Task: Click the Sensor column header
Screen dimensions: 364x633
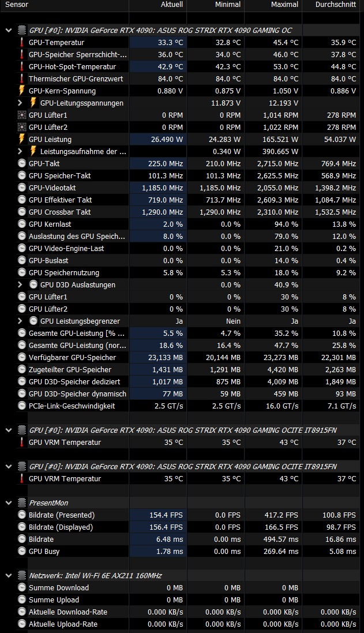Action: click(17, 5)
